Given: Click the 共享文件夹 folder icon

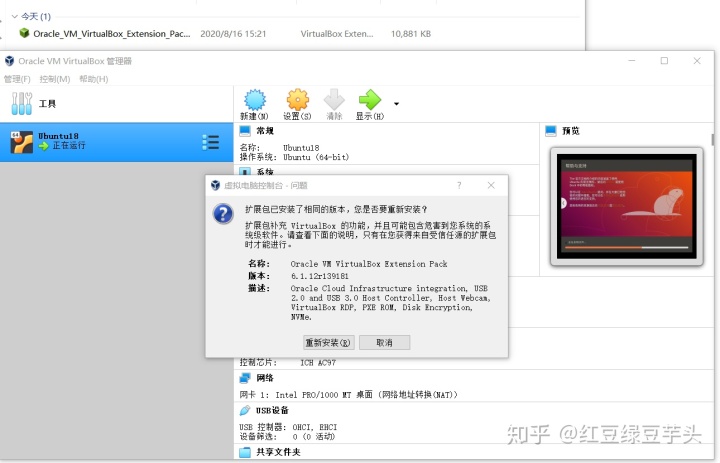Looking at the screenshot, I should tap(245, 452).
